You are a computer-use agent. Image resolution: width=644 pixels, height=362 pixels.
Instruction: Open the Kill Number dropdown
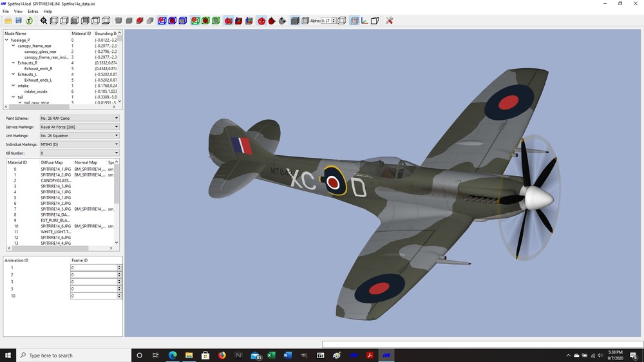[79, 153]
